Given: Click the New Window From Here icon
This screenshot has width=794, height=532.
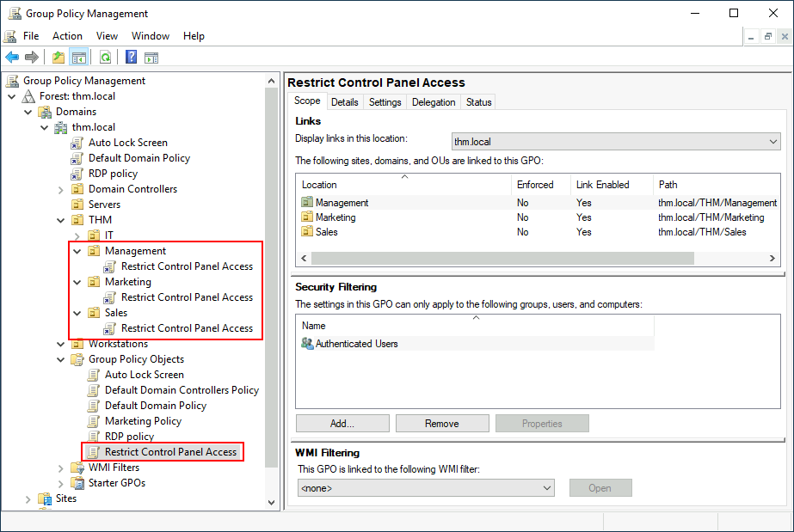Looking at the screenshot, I should point(152,57).
